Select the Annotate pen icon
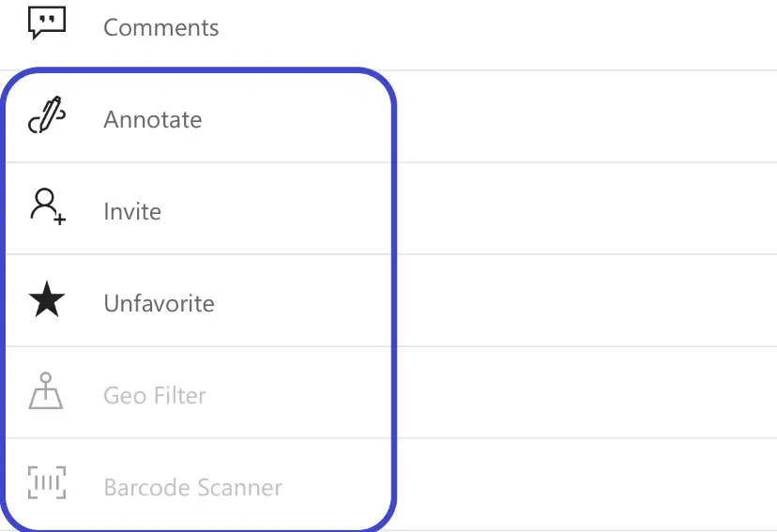This screenshot has width=777, height=532. tap(47, 114)
